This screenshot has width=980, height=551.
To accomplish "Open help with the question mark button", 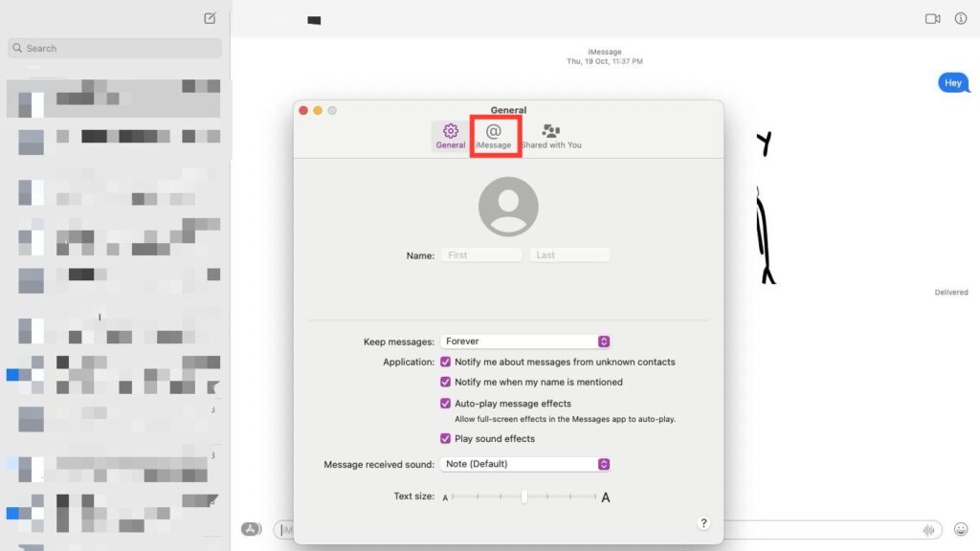I will point(703,523).
